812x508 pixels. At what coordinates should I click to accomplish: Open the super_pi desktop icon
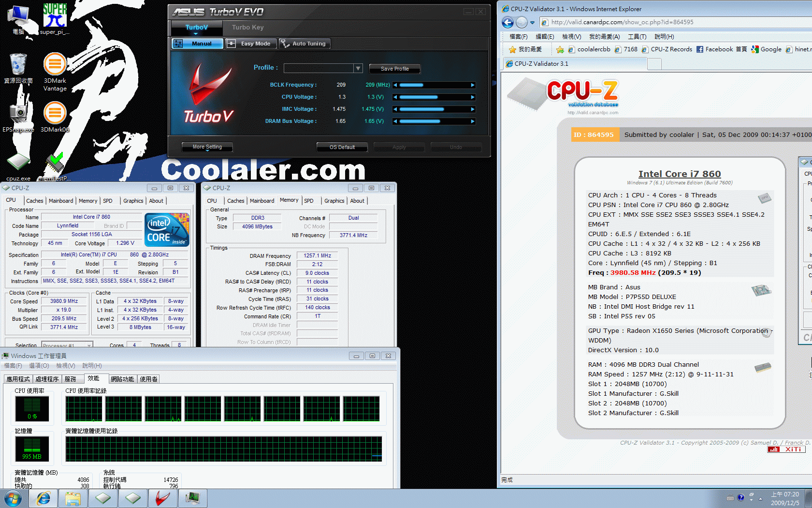55,18
